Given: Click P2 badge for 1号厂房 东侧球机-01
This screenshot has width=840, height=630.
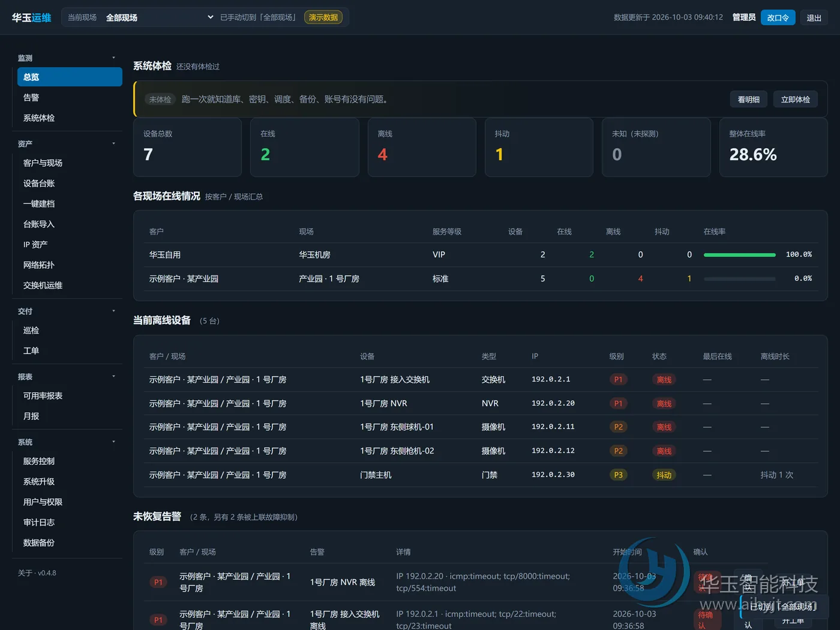Looking at the screenshot, I should coord(618,427).
